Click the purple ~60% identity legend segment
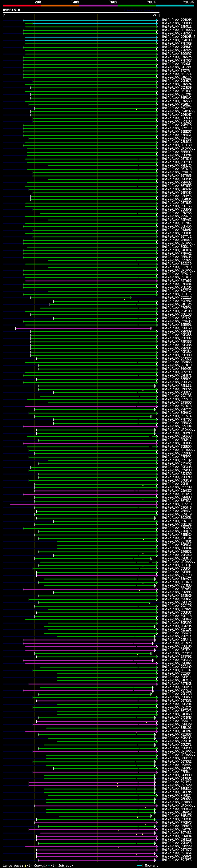Screen dimensions: 197x868 [99, 6]
